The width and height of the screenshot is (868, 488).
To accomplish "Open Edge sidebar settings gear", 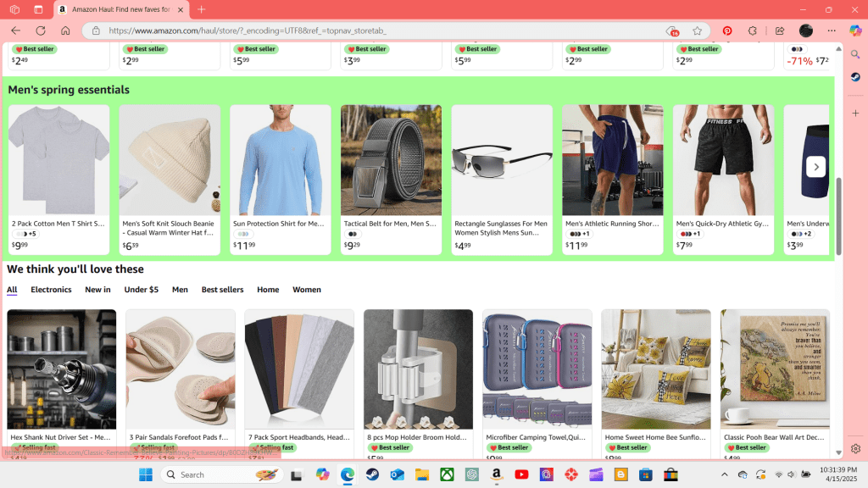I will pyautogui.click(x=855, y=448).
